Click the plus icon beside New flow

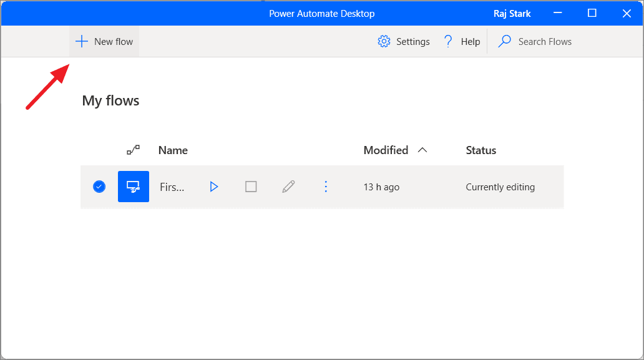coord(82,41)
